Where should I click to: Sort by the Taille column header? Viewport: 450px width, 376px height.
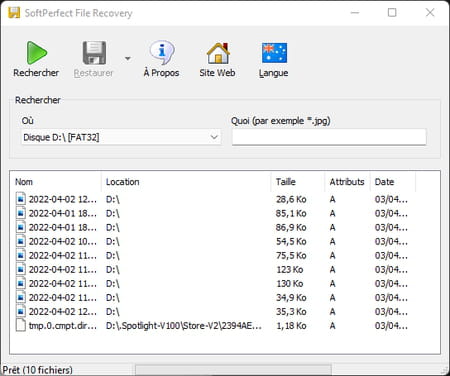coord(286,182)
